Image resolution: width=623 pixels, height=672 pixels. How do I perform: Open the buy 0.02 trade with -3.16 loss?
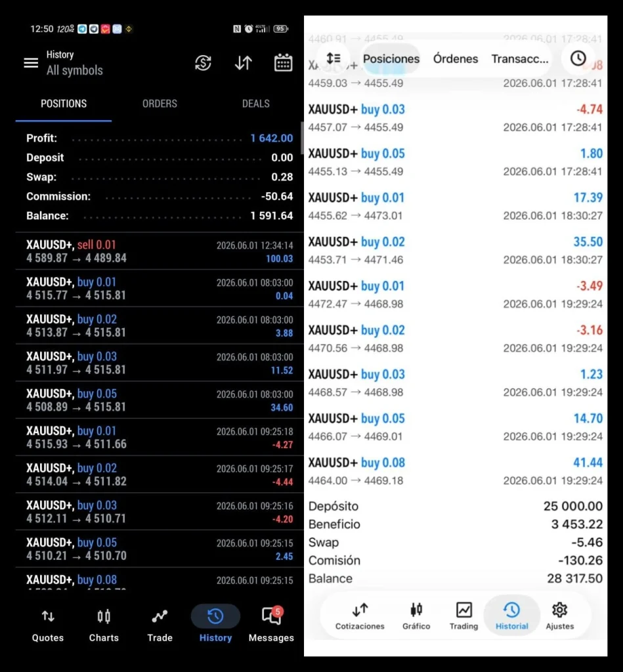tap(456, 339)
